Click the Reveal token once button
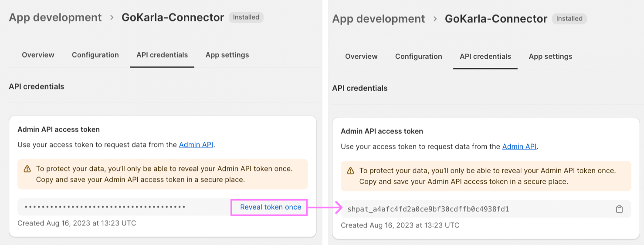The height and width of the screenshot is (245, 644). coord(271,207)
